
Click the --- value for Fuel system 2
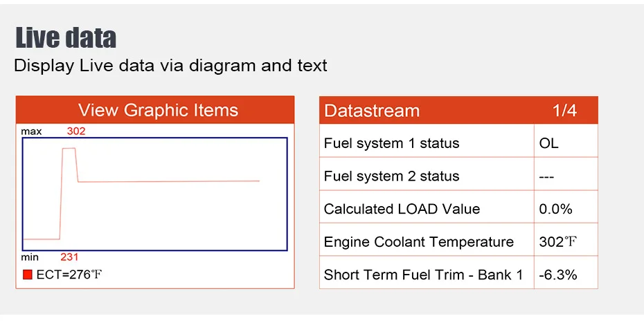click(x=546, y=177)
